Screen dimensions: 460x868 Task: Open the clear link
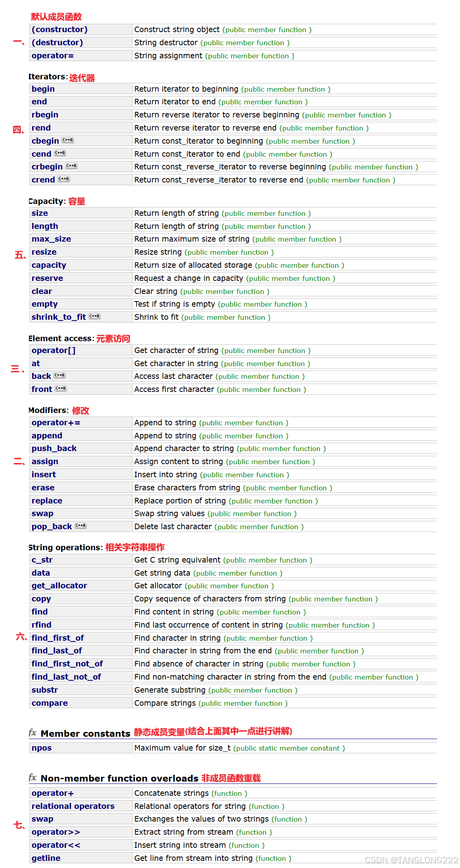42,291
